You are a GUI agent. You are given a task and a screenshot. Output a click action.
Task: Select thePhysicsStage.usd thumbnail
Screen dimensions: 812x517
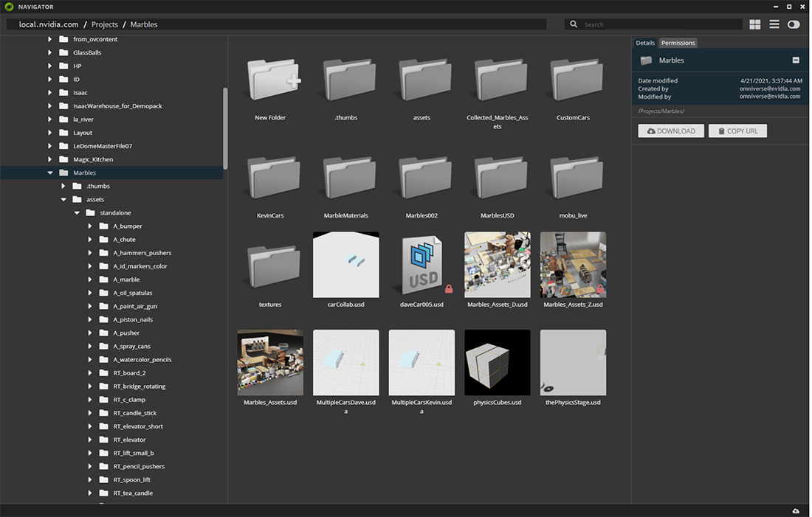[573, 362]
